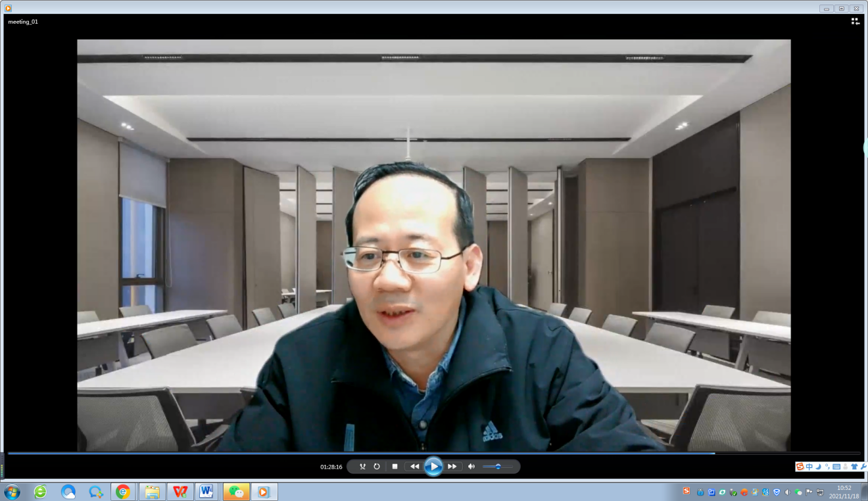Open Sogou toolbox wrench icon
The height and width of the screenshot is (501, 868).
tap(863, 467)
